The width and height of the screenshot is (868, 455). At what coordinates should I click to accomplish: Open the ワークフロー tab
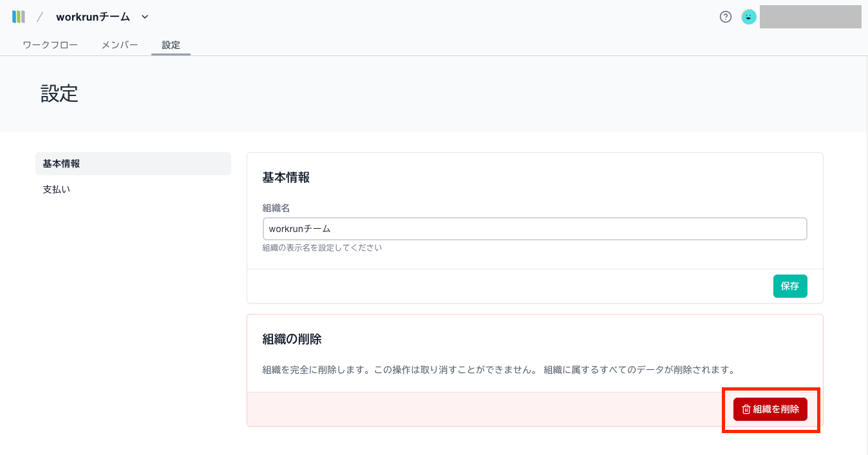tap(50, 45)
